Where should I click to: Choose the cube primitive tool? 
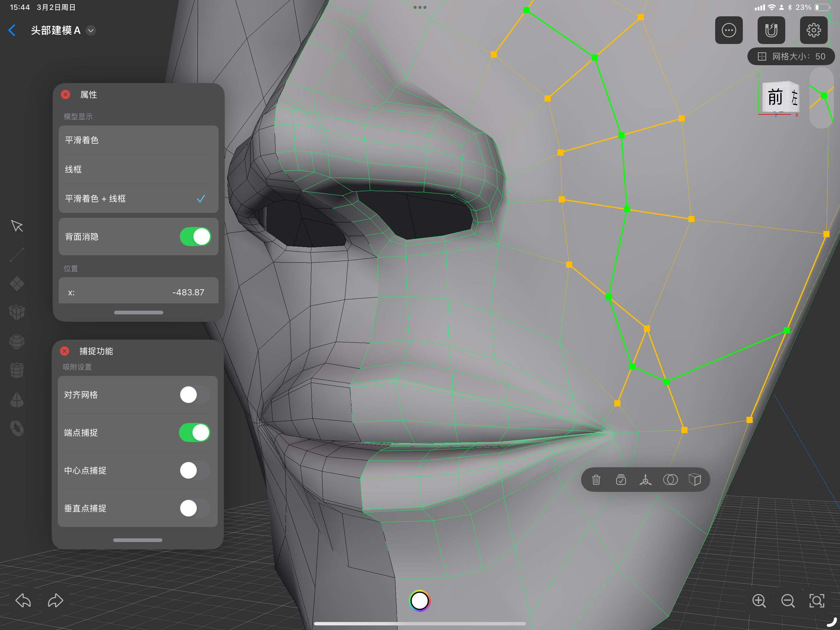coord(17,312)
